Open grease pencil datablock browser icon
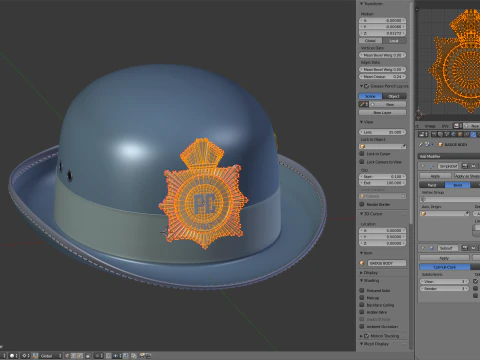 click(x=363, y=104)
